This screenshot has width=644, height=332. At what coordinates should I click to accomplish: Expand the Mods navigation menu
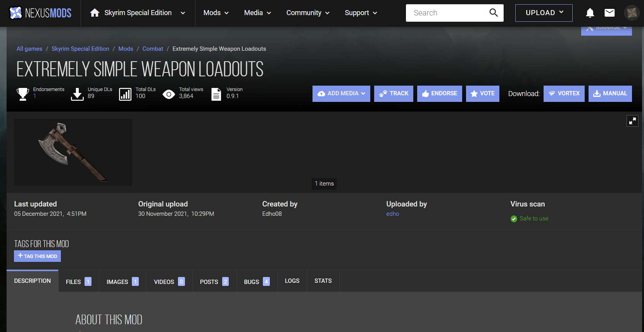pos(216,13)
